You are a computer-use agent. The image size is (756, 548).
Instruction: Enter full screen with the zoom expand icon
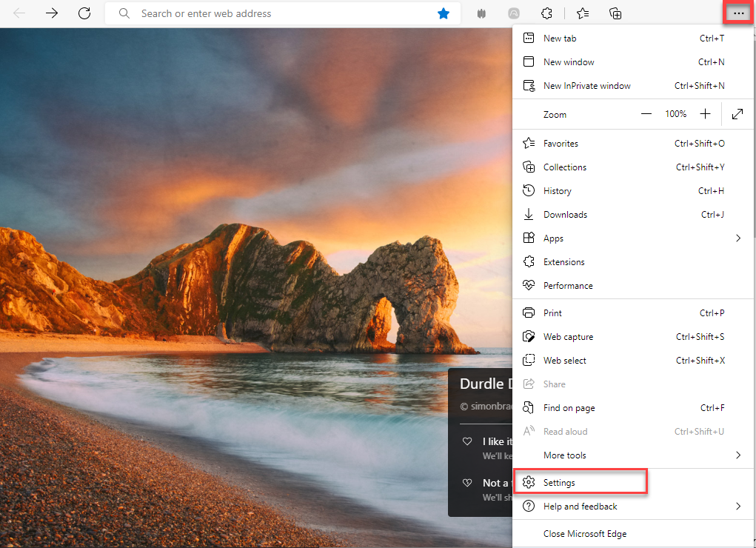coord(737,114)
